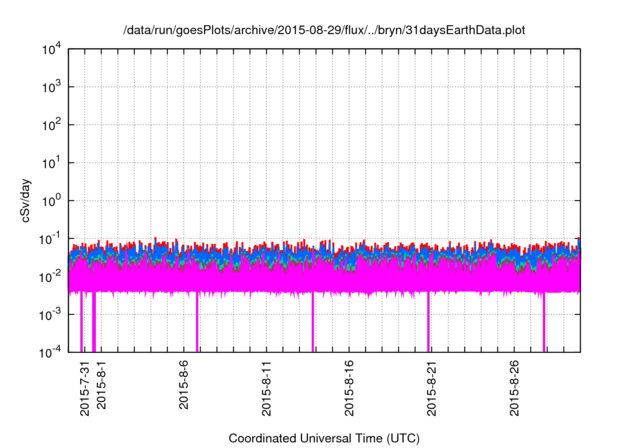The image size is (640, 448).
Task: Select the y-axis label 10^-1
Action: tap(50, 239)
